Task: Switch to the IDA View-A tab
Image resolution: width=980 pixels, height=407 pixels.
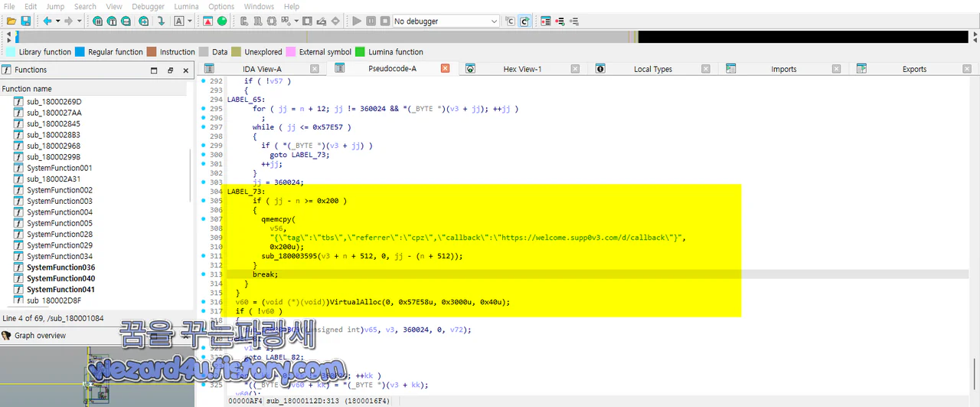Action: pyautogui.click(x=262, y=69)
